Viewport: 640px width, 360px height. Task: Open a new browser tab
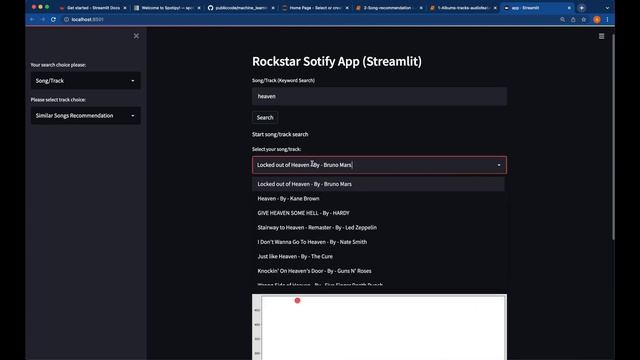[x=582, y=8]
